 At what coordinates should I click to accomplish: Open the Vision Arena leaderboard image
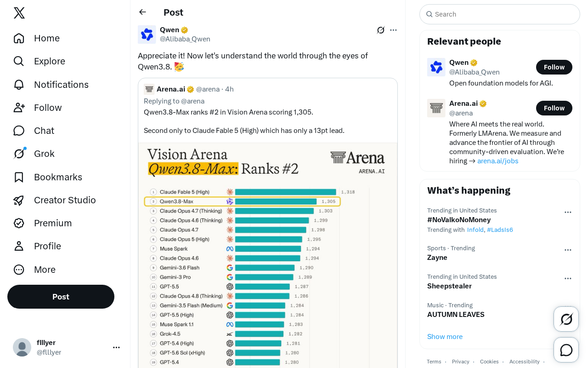[268, 255]
